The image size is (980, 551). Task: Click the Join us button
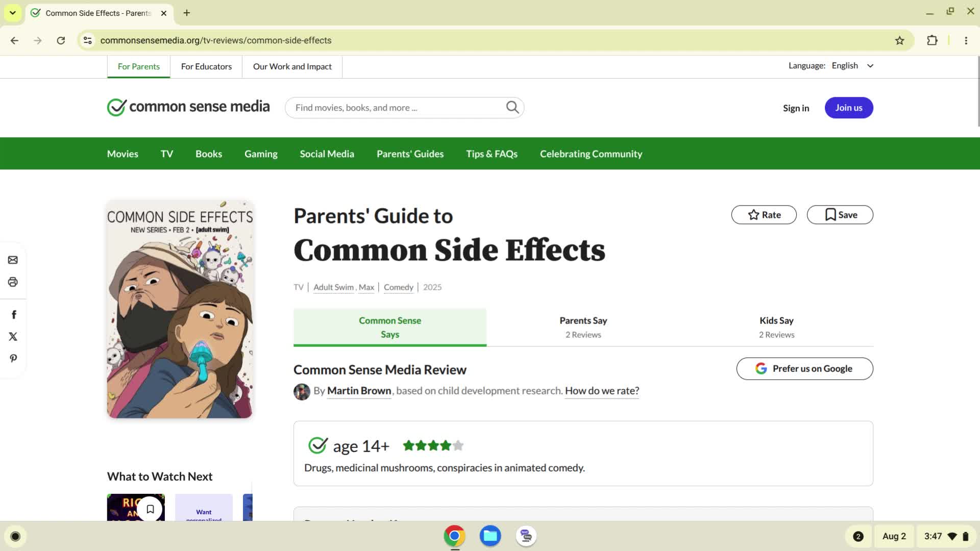coord(849,108)
